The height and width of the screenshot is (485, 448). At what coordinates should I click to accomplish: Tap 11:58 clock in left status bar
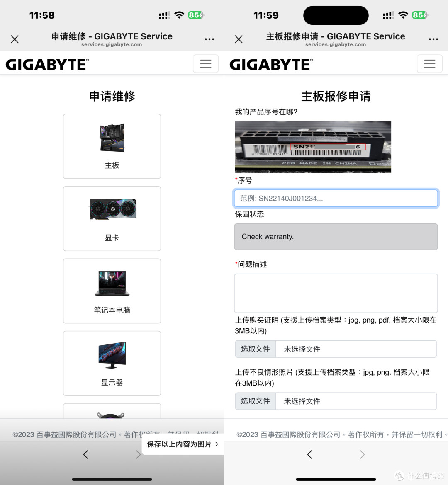click(x=42, y=15)
